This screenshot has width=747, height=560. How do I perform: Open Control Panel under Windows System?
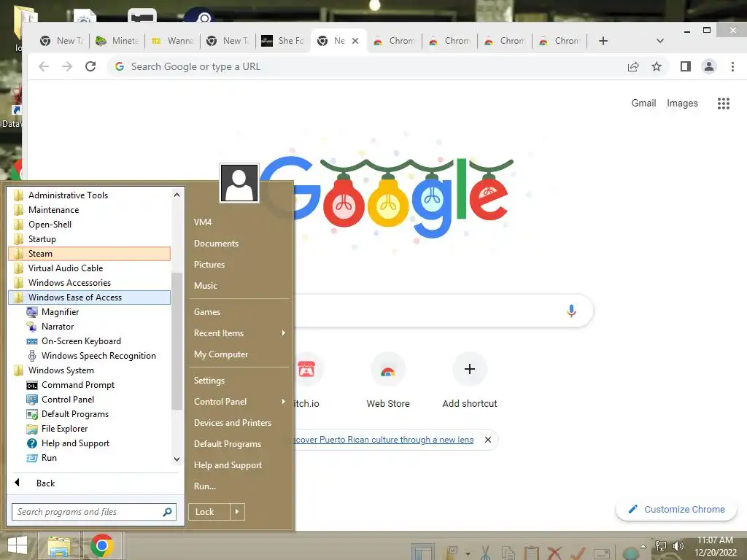point(61,400)
